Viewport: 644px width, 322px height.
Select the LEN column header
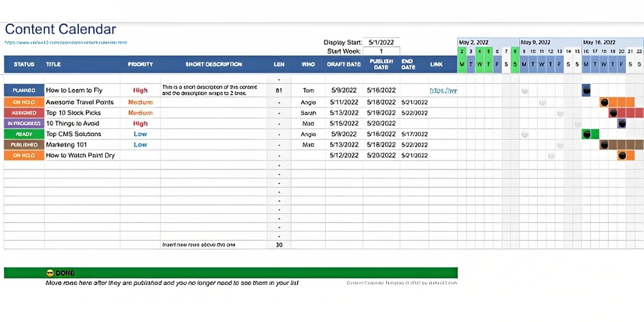point(279,64)
